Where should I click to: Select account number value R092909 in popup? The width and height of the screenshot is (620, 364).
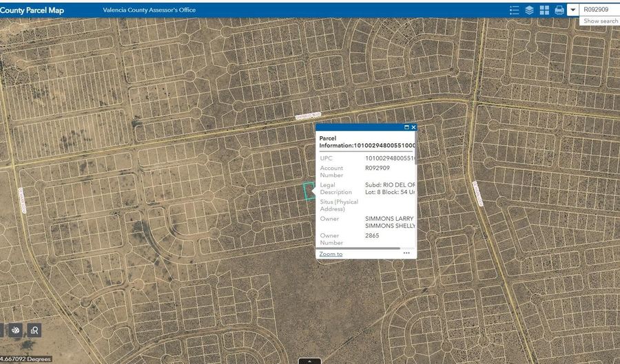click(x=378, y=168)
